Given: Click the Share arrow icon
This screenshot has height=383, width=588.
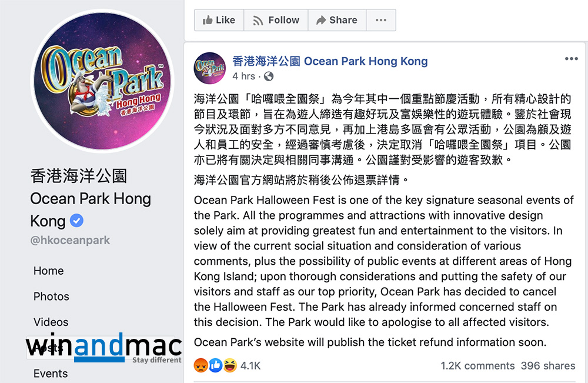Looking at the screenshot, I should 321,20.
